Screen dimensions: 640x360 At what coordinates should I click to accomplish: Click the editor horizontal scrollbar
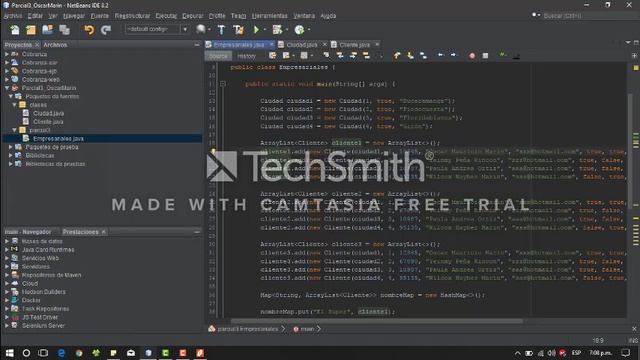(x=376, y=321)
